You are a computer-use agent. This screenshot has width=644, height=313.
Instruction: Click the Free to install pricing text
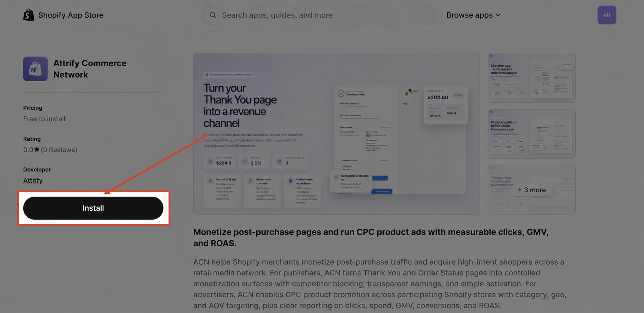coord(44,119)
